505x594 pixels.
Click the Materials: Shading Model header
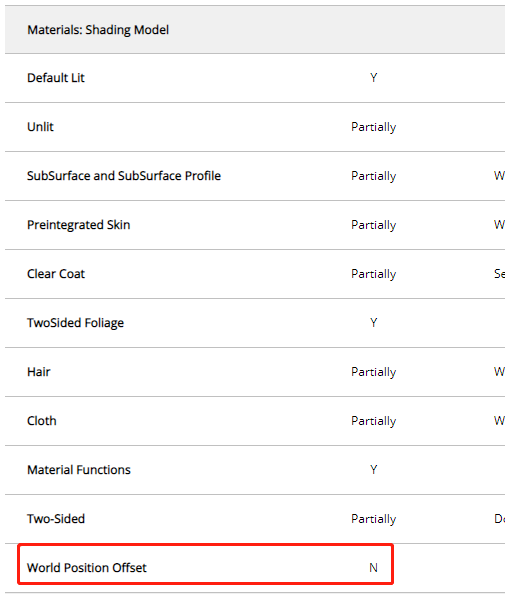[98, 30]
